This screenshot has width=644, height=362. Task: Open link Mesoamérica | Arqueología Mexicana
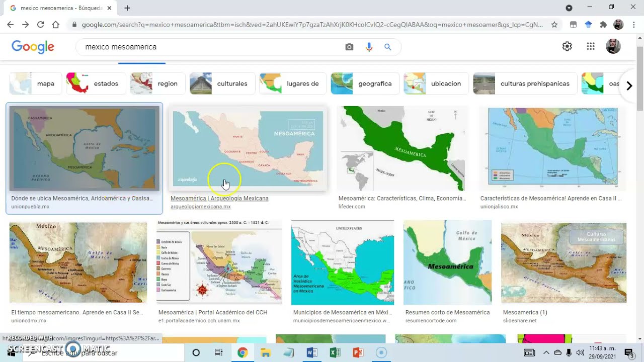pos(219,198)
